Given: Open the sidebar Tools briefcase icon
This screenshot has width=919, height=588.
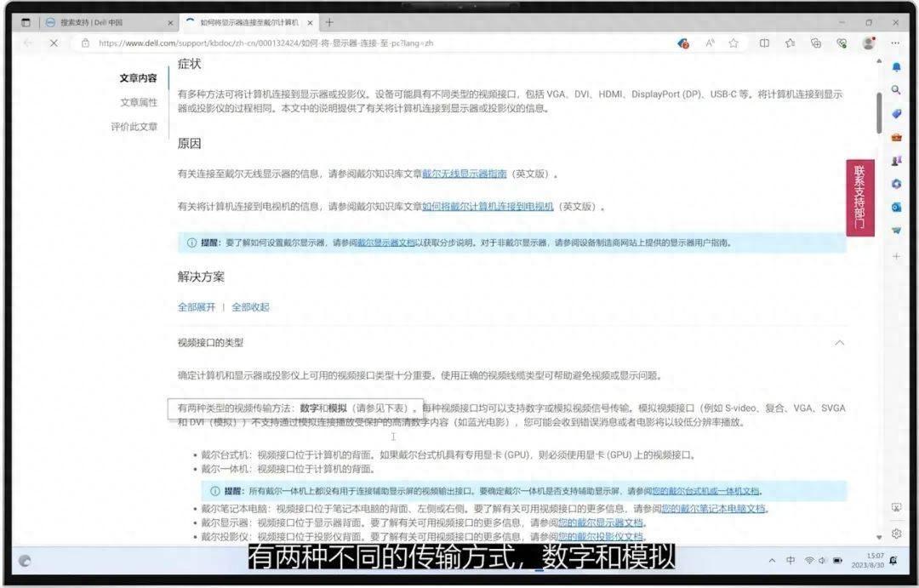Looking at the screenshot, I should point(896,137).
